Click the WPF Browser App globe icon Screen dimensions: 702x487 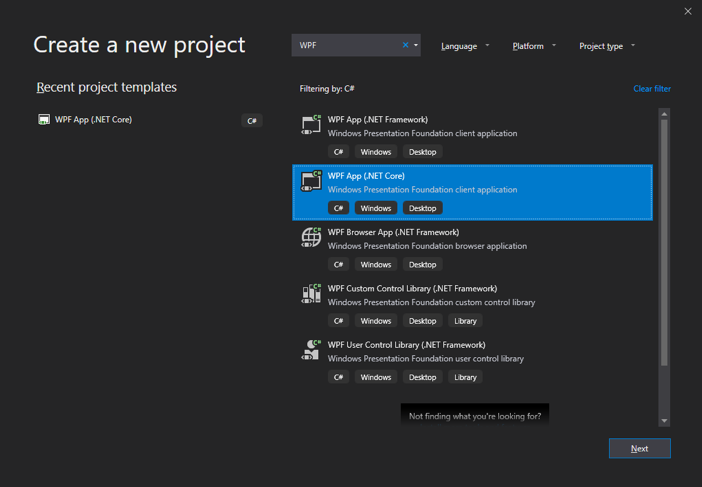tap(311, 237)
